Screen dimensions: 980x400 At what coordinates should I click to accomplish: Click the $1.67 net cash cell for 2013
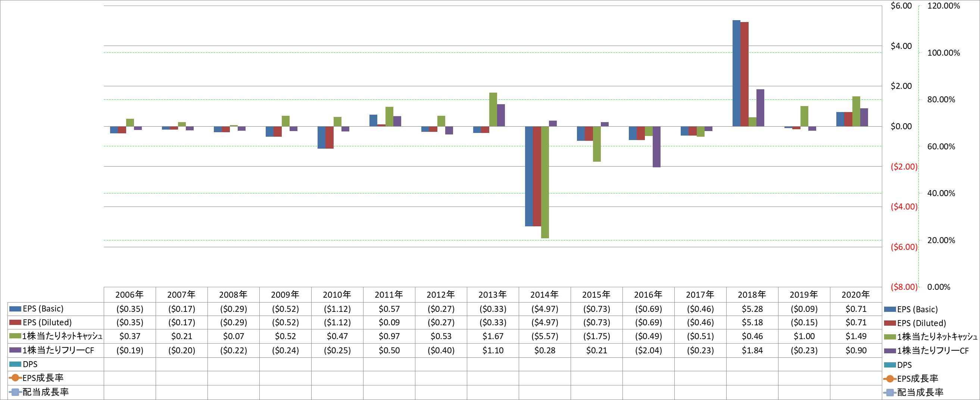[493, 337]
